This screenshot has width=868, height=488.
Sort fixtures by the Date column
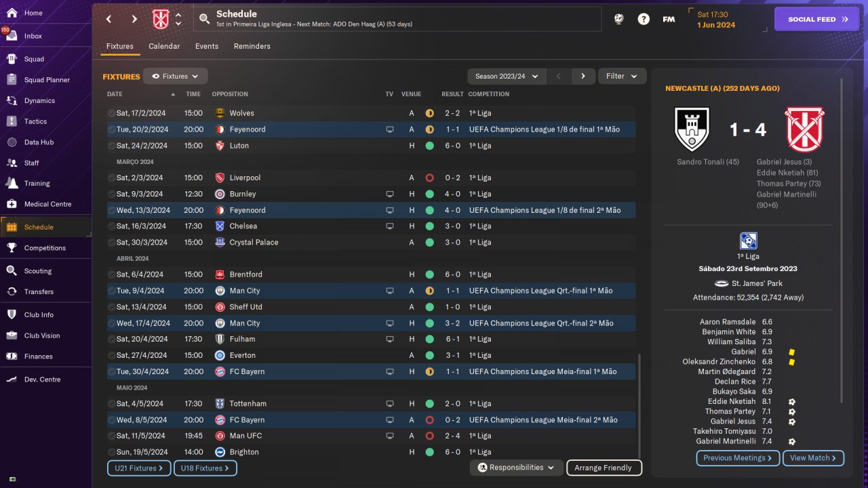click(115, 94)
